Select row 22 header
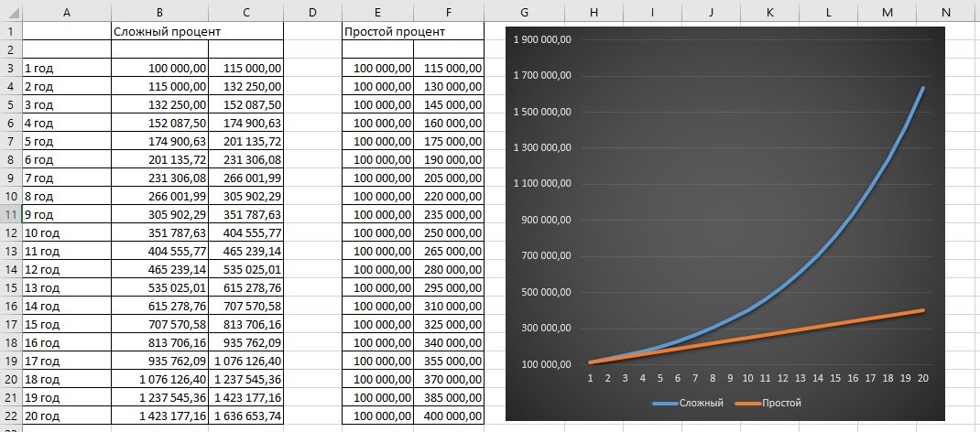Screen dimensions: 980x432 pyautogui.click(x=11, y=416)
